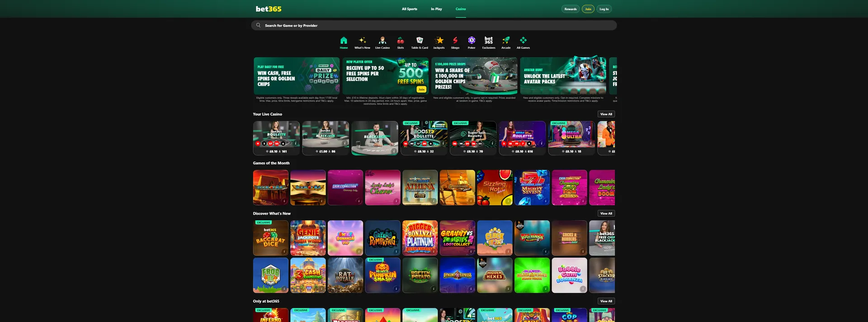Show info for Mighty Sevens game
The height and width of the screenshot is (322, 868).
click(x=546, y=201)
